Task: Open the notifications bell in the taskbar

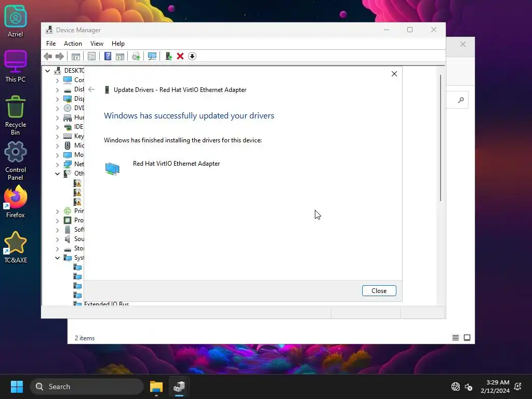Action: tap(518, 387)
